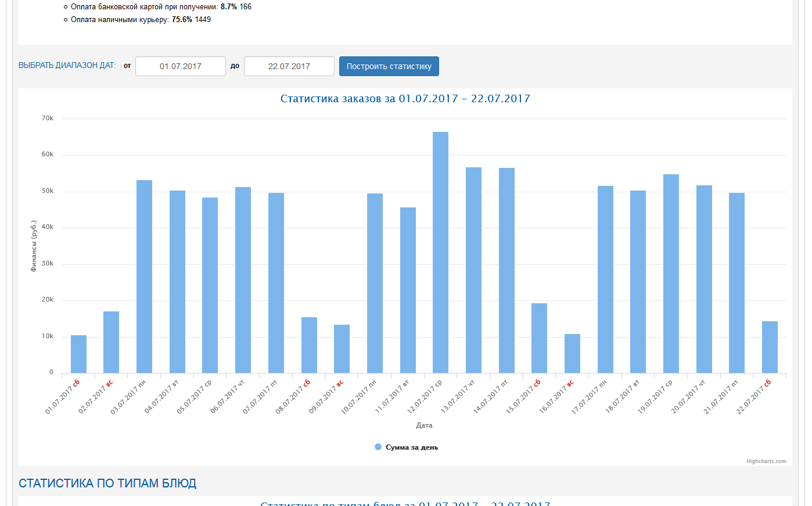Click the chart bar for 07.07.2017
This screenshot has width=812, height=506.
[x=276, y=283]
